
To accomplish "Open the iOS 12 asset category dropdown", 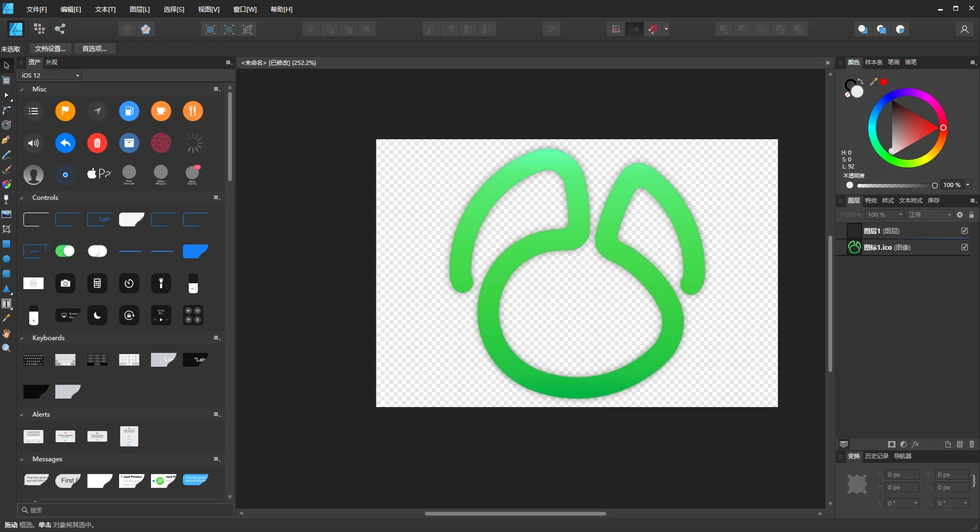I will (x=51, y=75).
